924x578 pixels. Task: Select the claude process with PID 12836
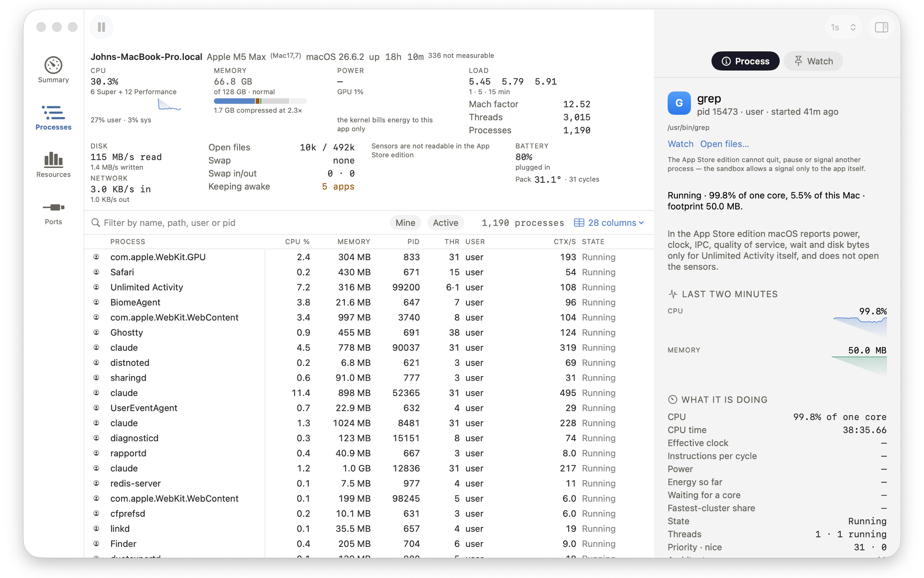tap(369, 468)
